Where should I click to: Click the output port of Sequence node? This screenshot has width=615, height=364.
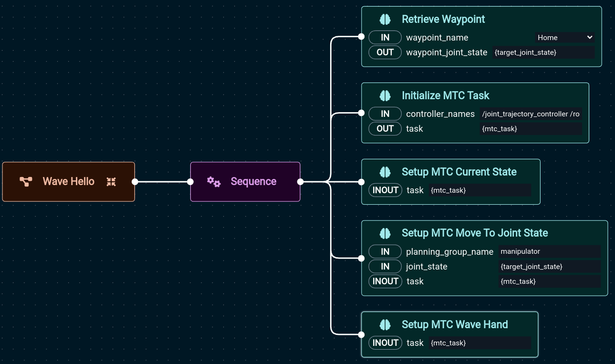click(x=301, y=182)
